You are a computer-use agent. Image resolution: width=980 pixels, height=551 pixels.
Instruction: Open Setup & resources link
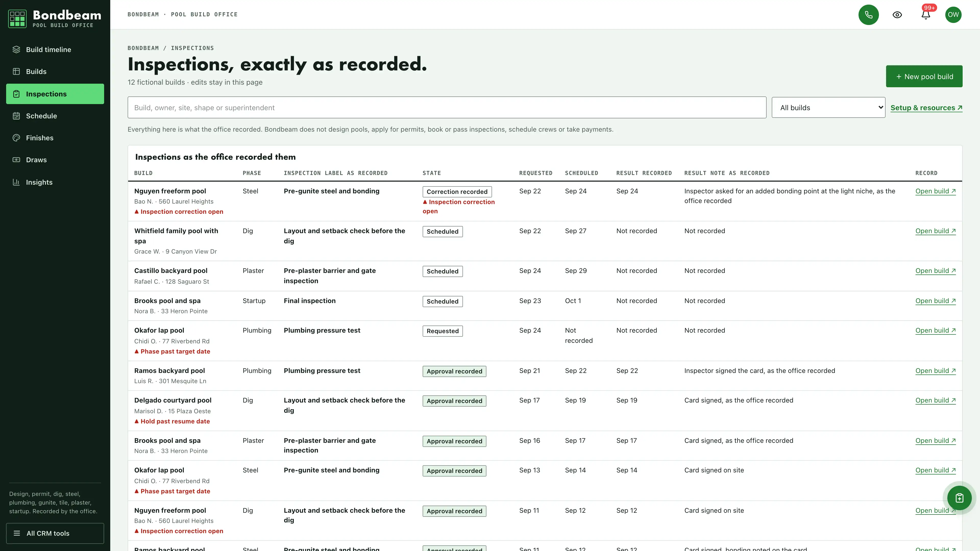tap(926, 108)
